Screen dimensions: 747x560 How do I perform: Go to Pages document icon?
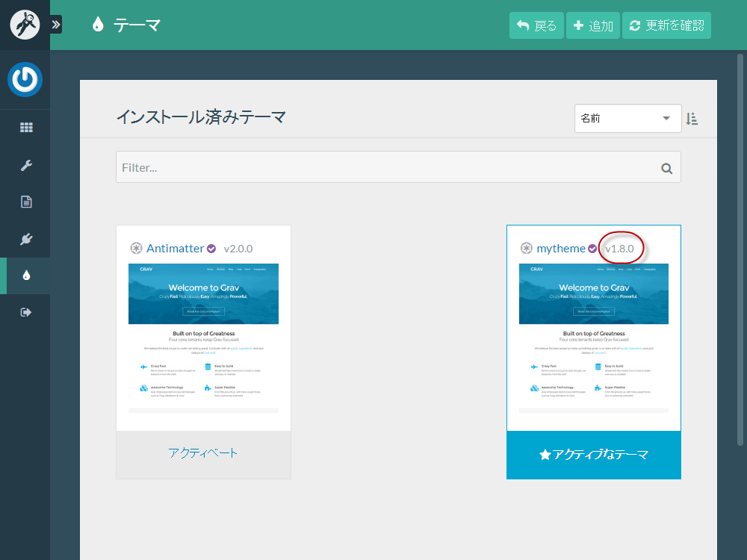(x=26, y=202)
